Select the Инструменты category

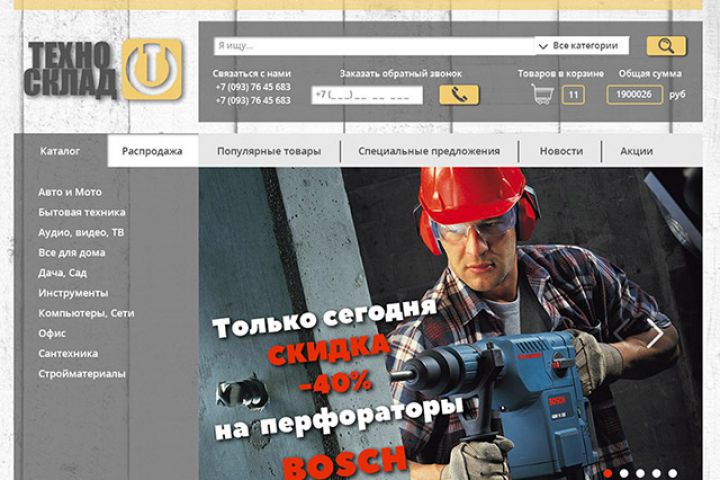(x=73, y=293)
